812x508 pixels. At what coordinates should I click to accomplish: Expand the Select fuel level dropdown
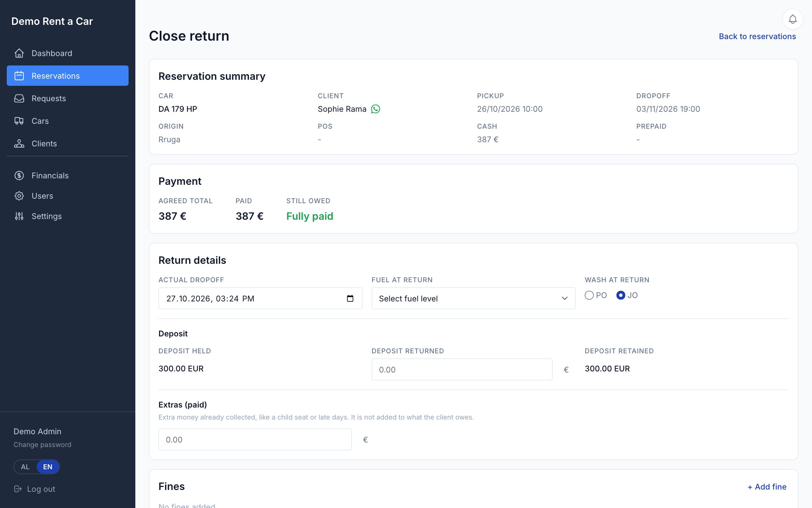[473, 298]
